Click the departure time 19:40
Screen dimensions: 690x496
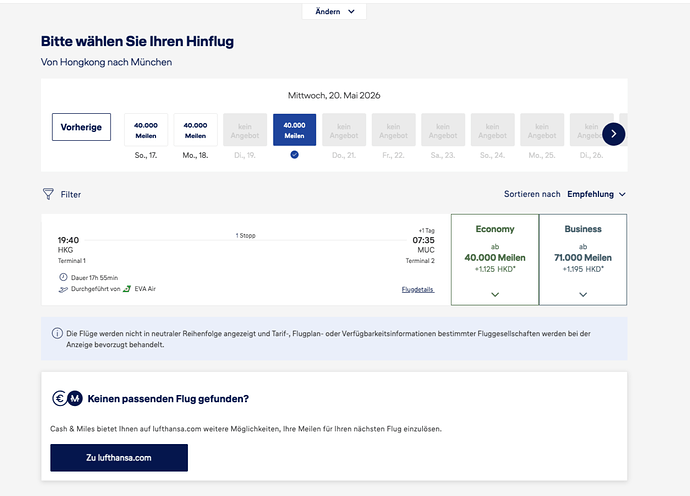click(68, 240)
